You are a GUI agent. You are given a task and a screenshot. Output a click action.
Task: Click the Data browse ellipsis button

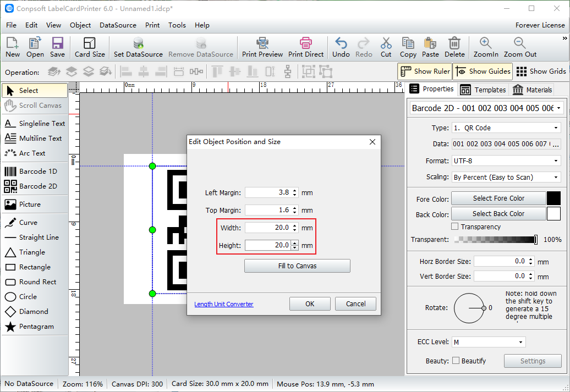tap(556, 144)
